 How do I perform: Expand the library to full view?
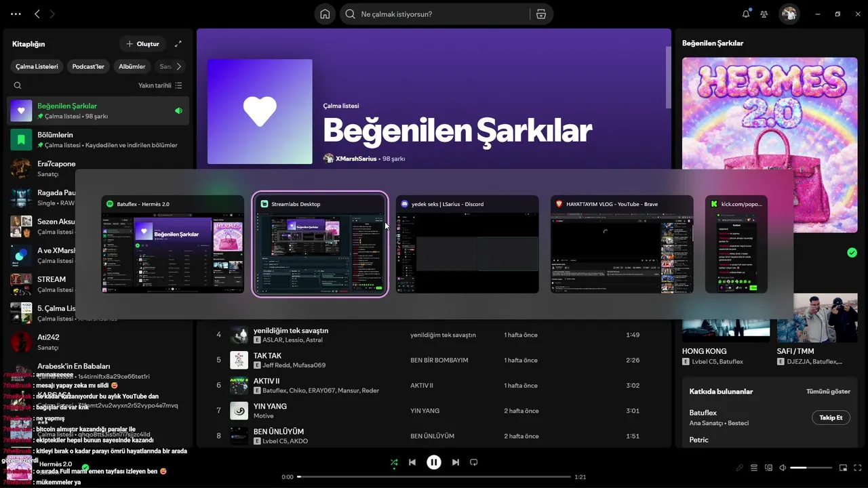click(178, 44)
